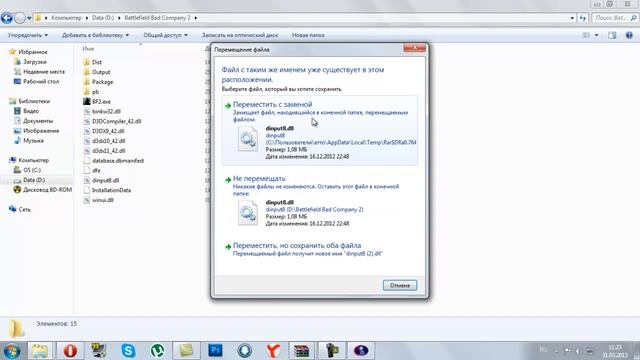Select 'database.dbmanifest' file

[x=118, y=160]
